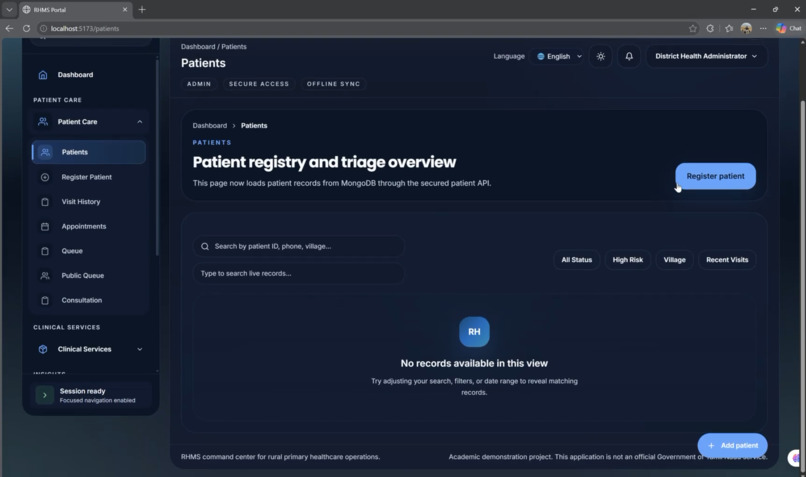
Task: Bookmark the page with star icon
Action: tap(693, 29)
